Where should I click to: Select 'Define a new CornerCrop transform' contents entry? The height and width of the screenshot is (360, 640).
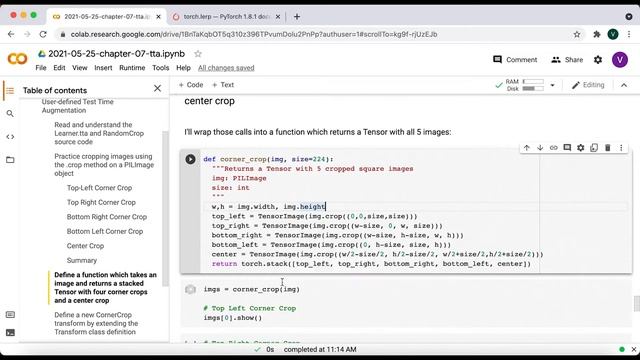click(x=96, y=323)
